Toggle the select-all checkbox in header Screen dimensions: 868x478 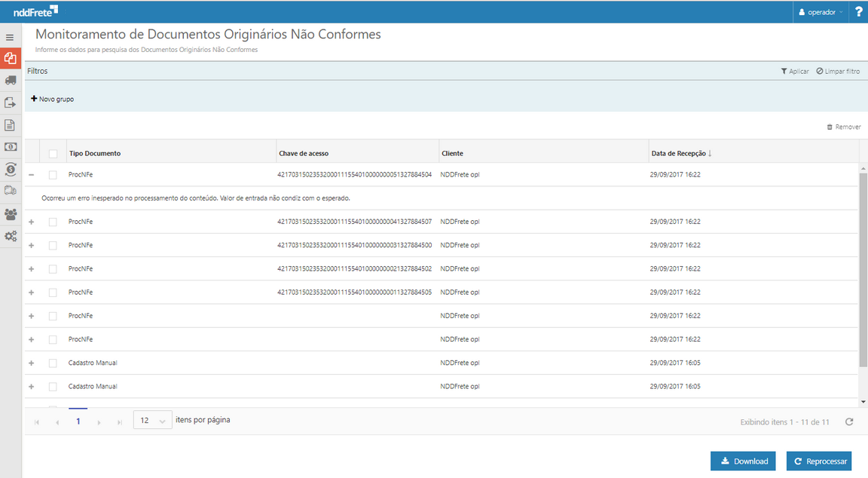pos(53,154)
